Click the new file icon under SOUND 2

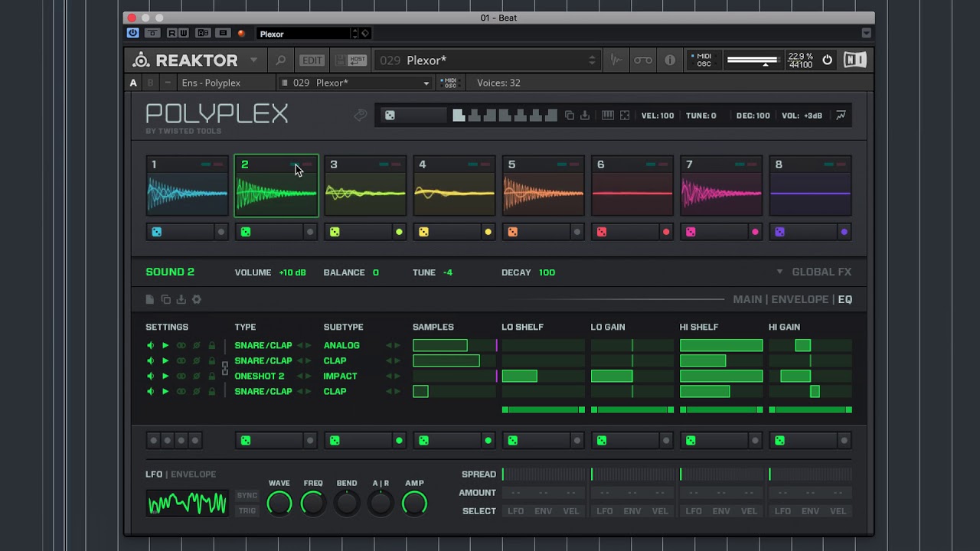(150, 299)
